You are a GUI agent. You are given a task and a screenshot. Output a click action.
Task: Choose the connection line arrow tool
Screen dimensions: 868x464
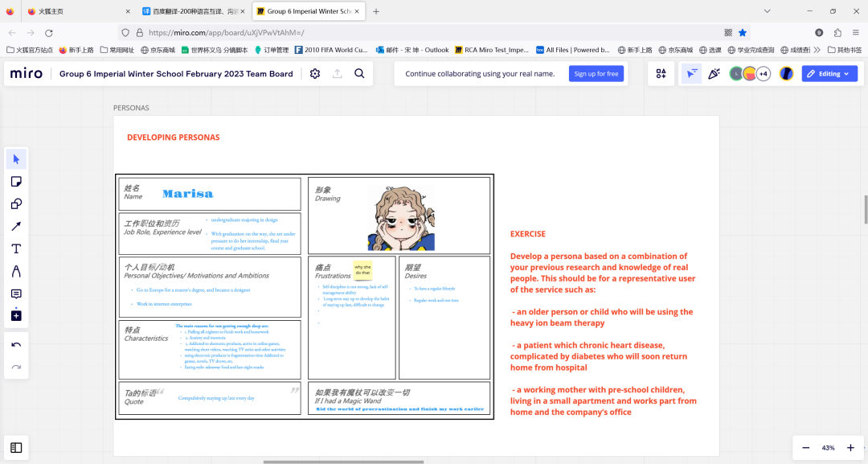16,227
